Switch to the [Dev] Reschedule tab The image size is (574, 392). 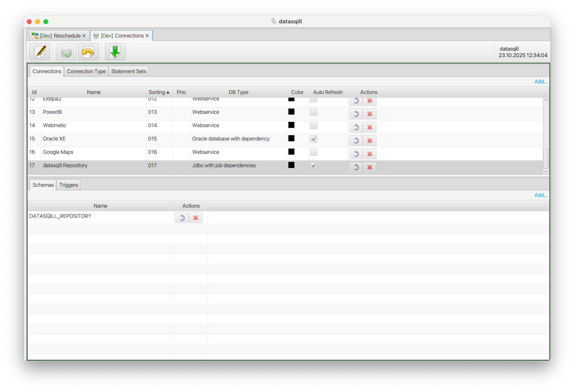click(x=58, y=35)
